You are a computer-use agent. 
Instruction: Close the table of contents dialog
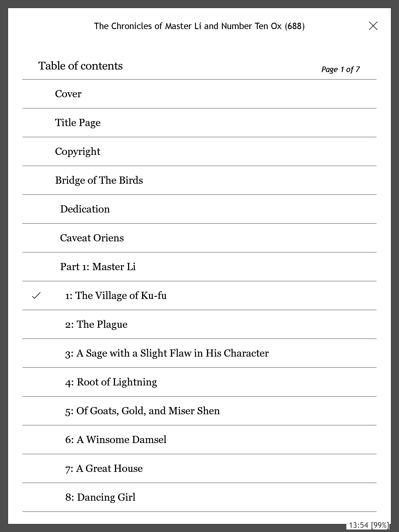click(373, 26)
